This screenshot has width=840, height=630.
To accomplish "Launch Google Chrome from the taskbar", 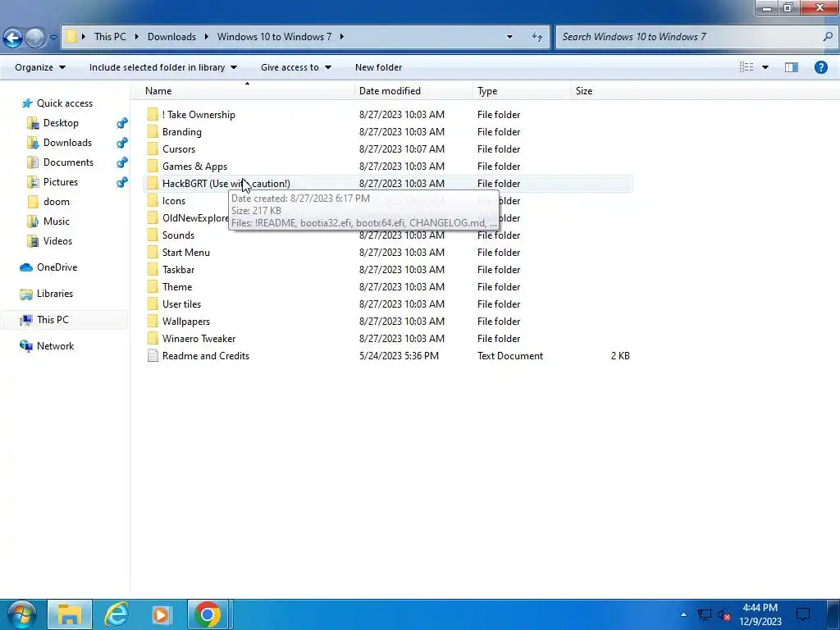I will pos(208,614).
